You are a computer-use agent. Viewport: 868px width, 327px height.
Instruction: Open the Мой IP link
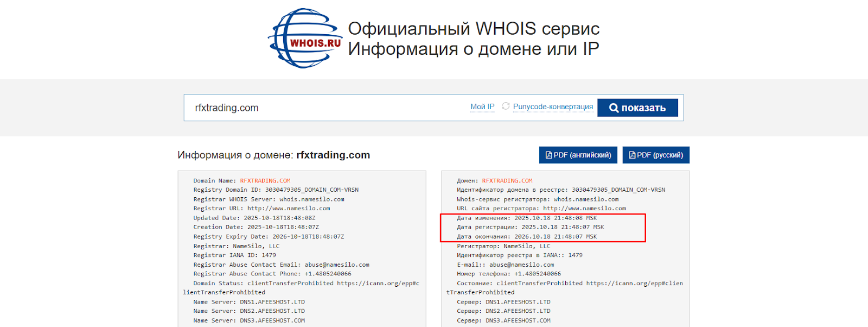tap(482, 106)
